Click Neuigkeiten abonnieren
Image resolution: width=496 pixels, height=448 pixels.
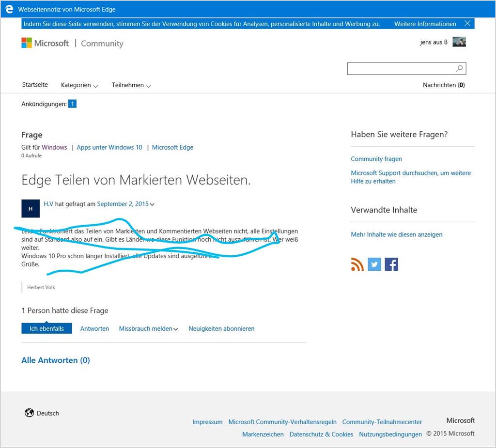tap(221, 329)
